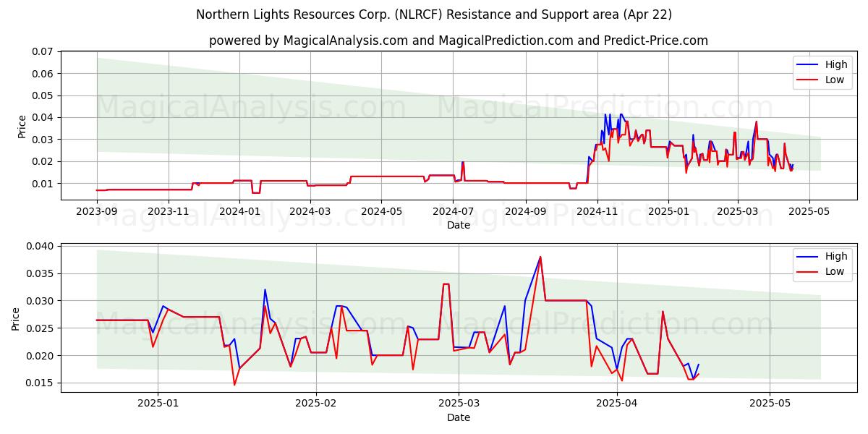Click the 0.06 price tick label

(x=43, y=74)
